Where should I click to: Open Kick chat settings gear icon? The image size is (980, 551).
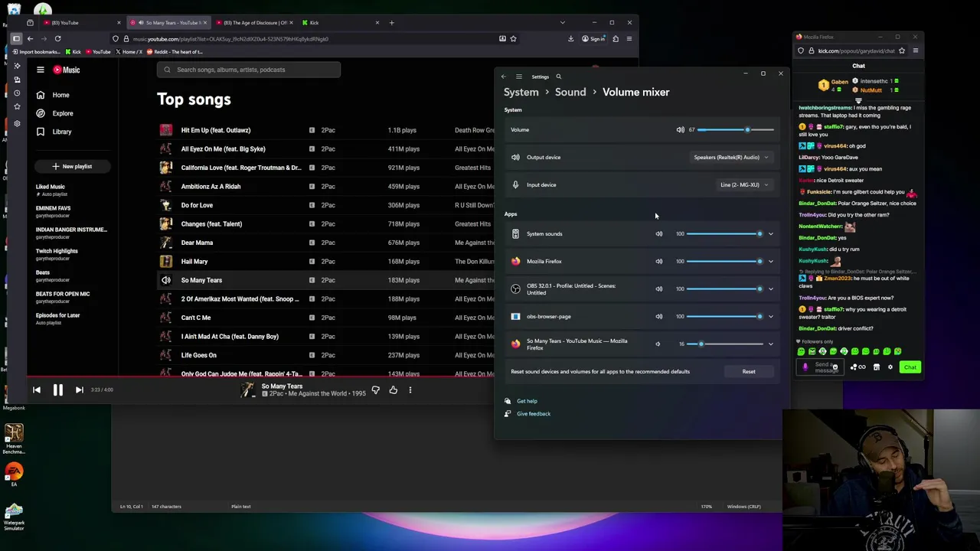tap(890, 367)
